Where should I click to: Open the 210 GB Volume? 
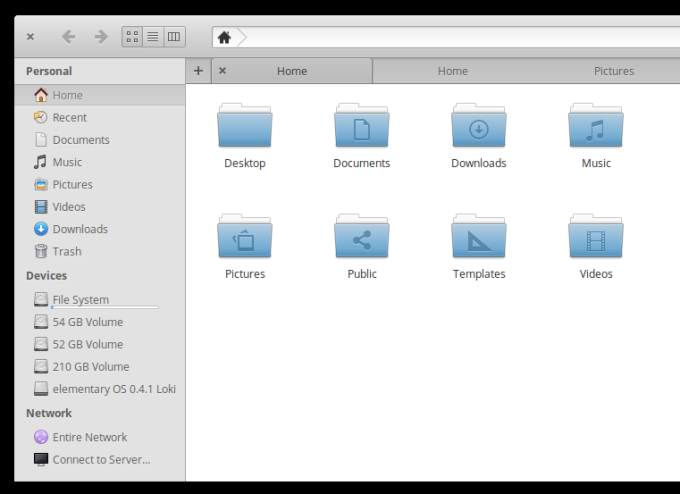tap(100, 367)
